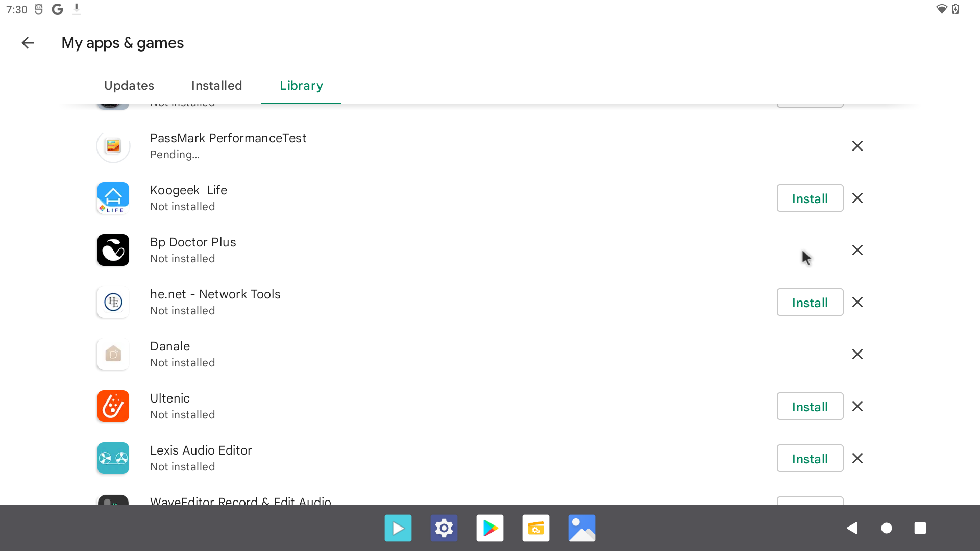
Task: Open the Koogeek Life app icon
Action: [x=113, y=198]
